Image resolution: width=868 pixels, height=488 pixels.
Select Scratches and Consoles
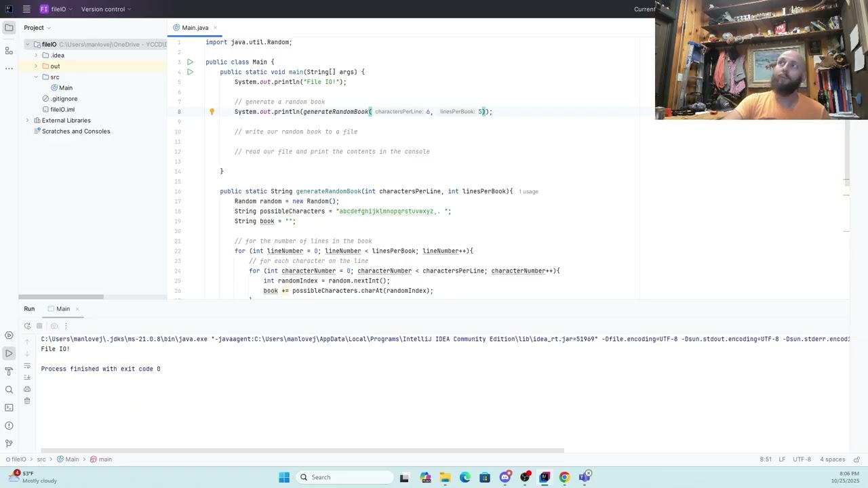point(71,131)
